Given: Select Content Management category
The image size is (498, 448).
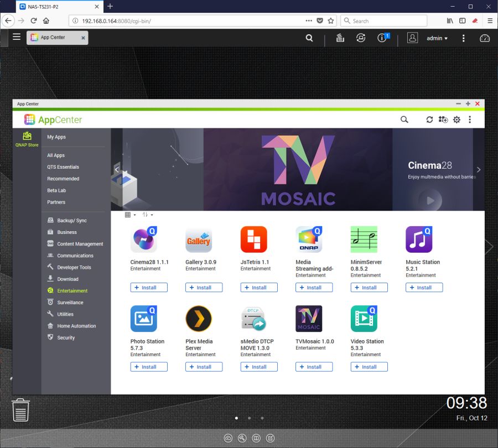Looking at the screenshot, I should [75, 244].
